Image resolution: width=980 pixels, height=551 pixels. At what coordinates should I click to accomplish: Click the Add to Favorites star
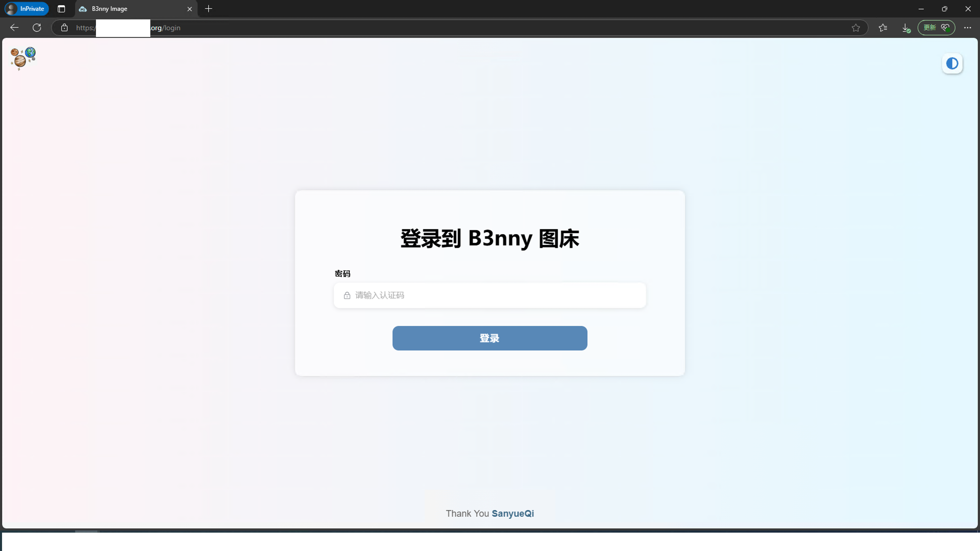(856, 27)
